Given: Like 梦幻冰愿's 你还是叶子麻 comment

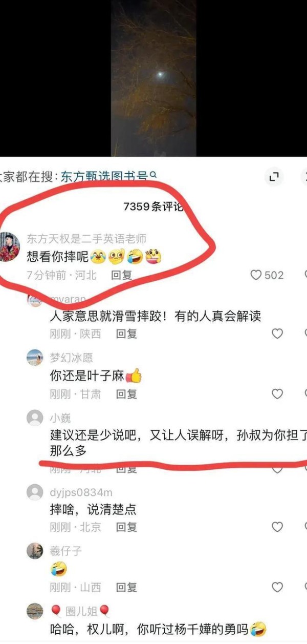Looking at the screenshot, I should point(277,394).
